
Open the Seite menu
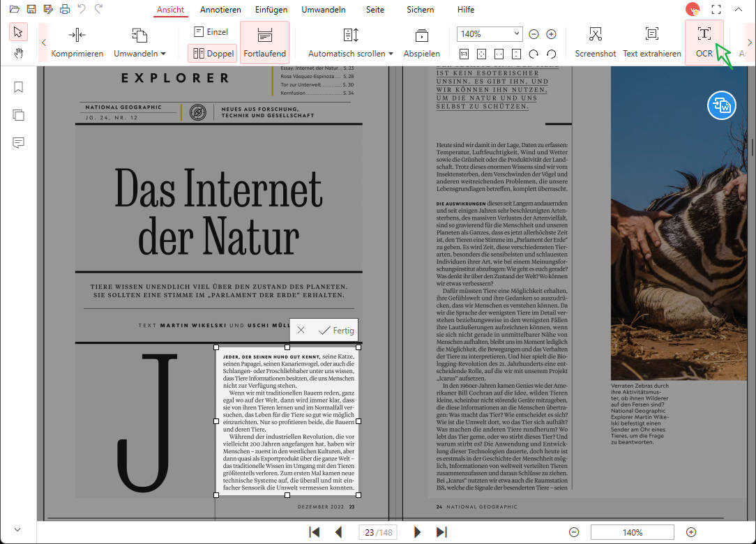coord(375,10)
